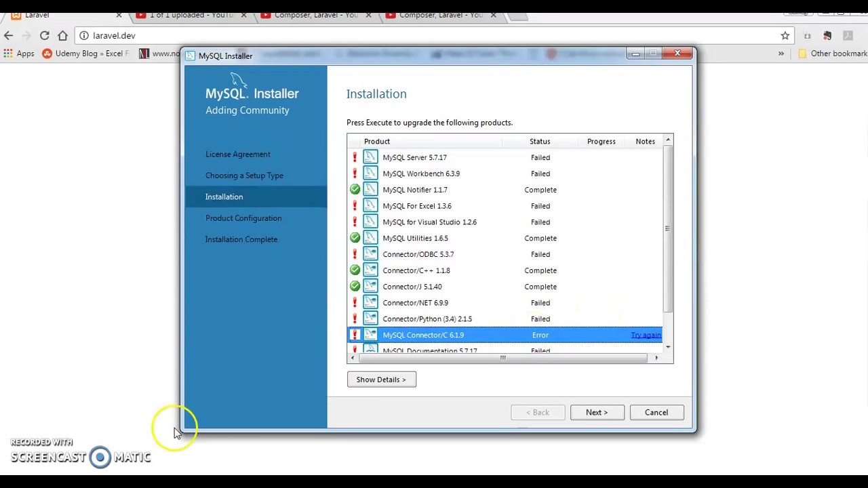
Task: Click the Next button
Action: click(x=597, y=412)
